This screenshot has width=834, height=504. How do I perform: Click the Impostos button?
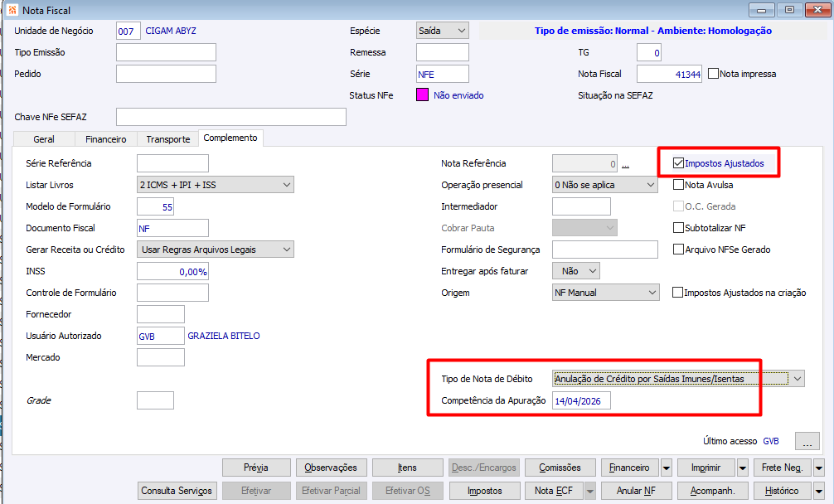click(x=484, y=491)
